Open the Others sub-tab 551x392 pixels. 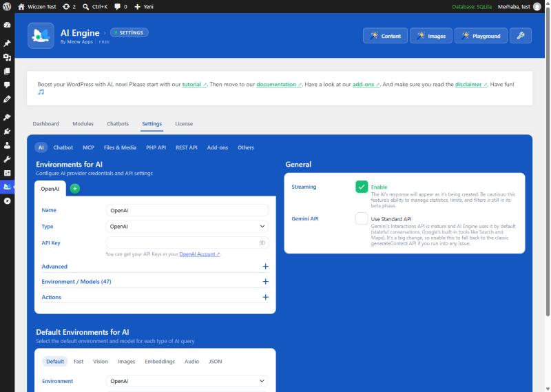click(x=246, y=147)
